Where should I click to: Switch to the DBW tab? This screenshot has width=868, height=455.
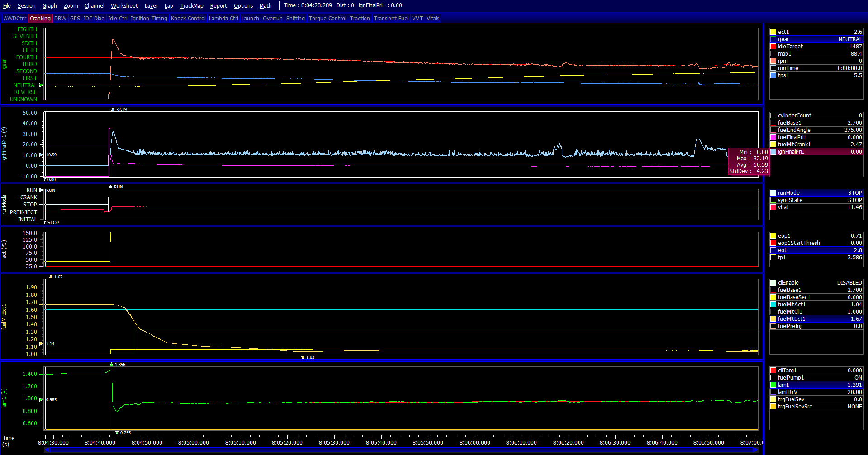coord(60,19)
